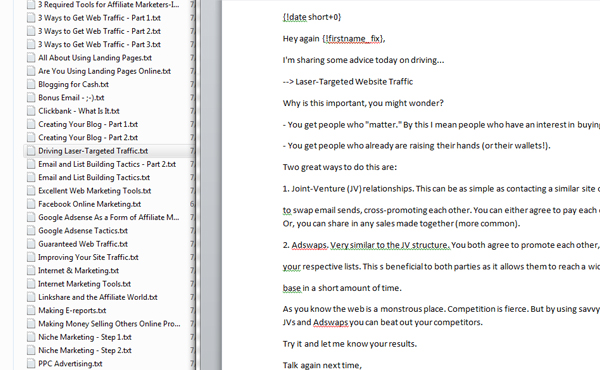
Task: Click the '{!date short+0}' line in document
Action: (x=312, y=17)
